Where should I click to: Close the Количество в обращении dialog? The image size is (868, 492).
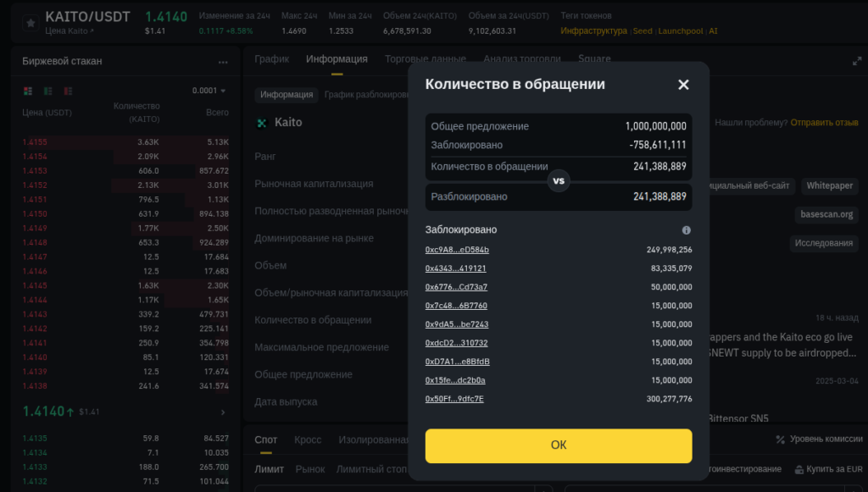683,85
